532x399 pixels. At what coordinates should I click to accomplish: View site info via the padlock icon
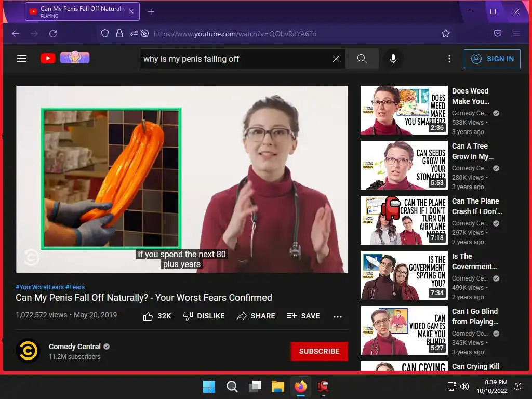119,33
